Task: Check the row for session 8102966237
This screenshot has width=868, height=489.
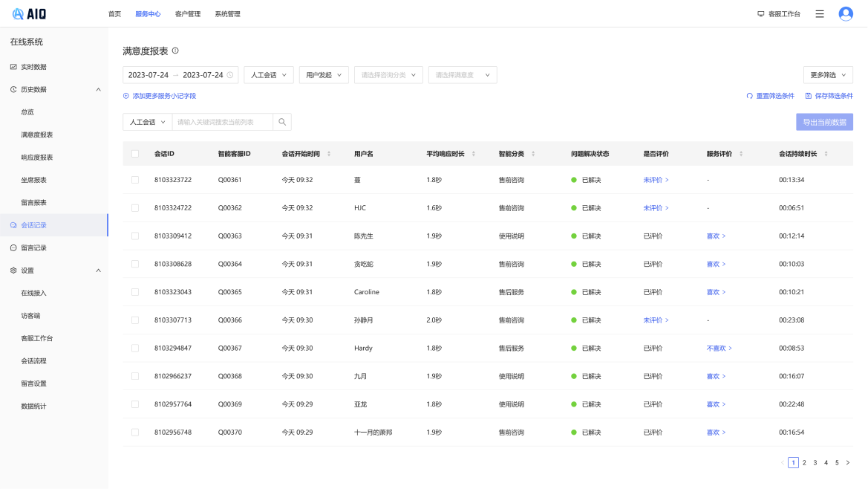Action: (135, 376)
